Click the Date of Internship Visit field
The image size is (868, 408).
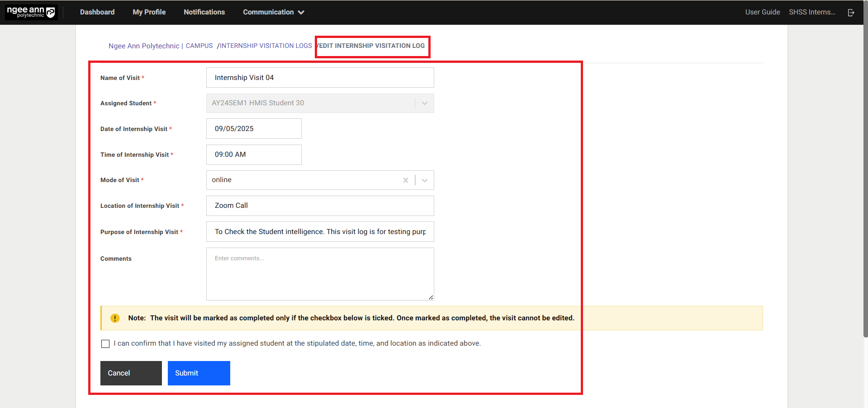[x=253, y=128]
